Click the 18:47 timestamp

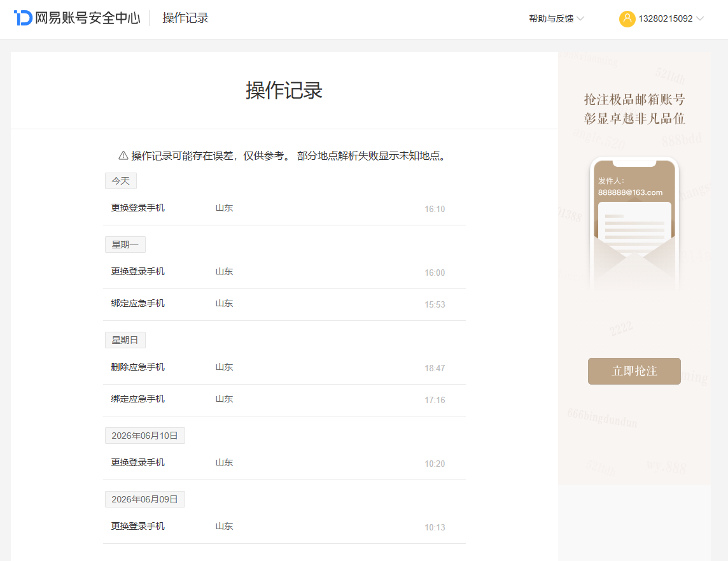pyautogui.click(x=435, y=368)
